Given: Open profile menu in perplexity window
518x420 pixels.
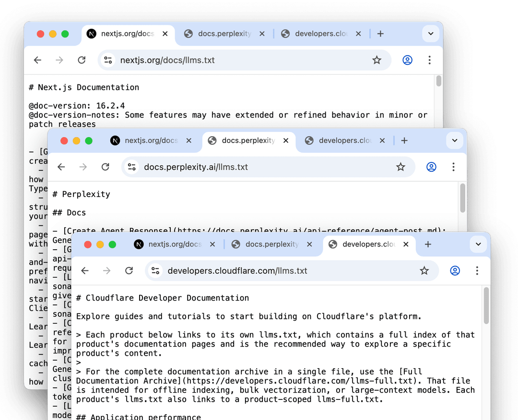Looking at the screenshot, I should coord(431,167).
